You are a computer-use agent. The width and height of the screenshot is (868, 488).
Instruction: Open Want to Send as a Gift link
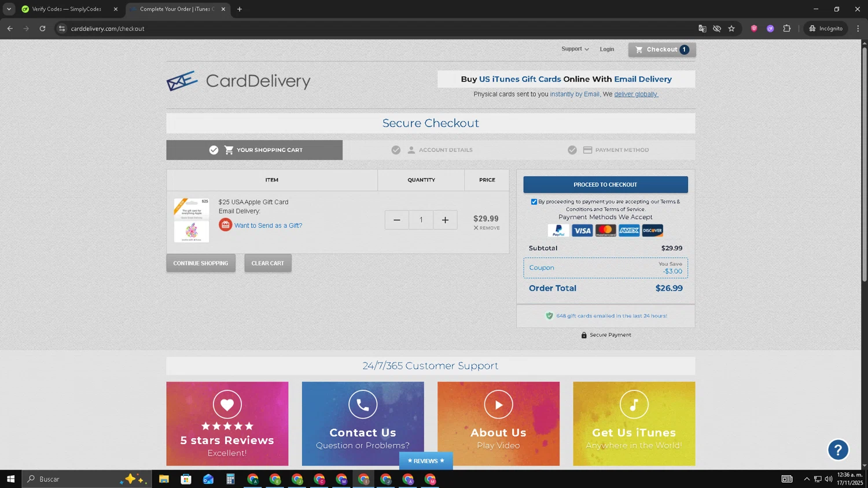coord(268,225)
